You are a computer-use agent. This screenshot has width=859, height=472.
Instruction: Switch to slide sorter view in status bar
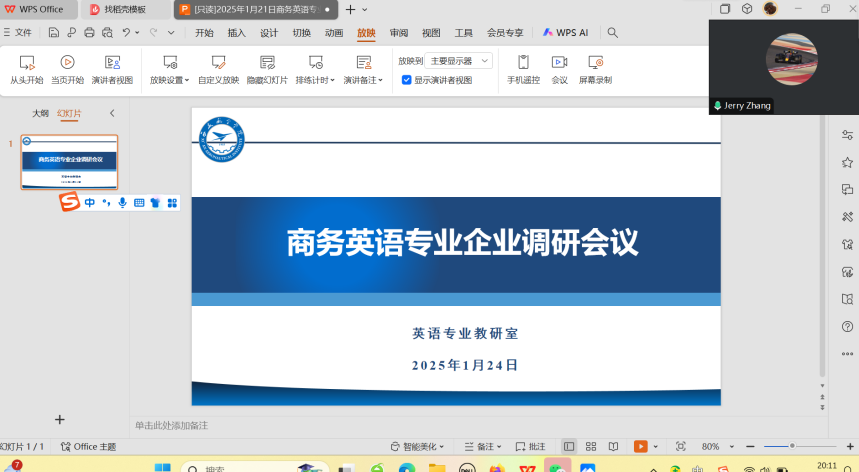coord(591,446)
